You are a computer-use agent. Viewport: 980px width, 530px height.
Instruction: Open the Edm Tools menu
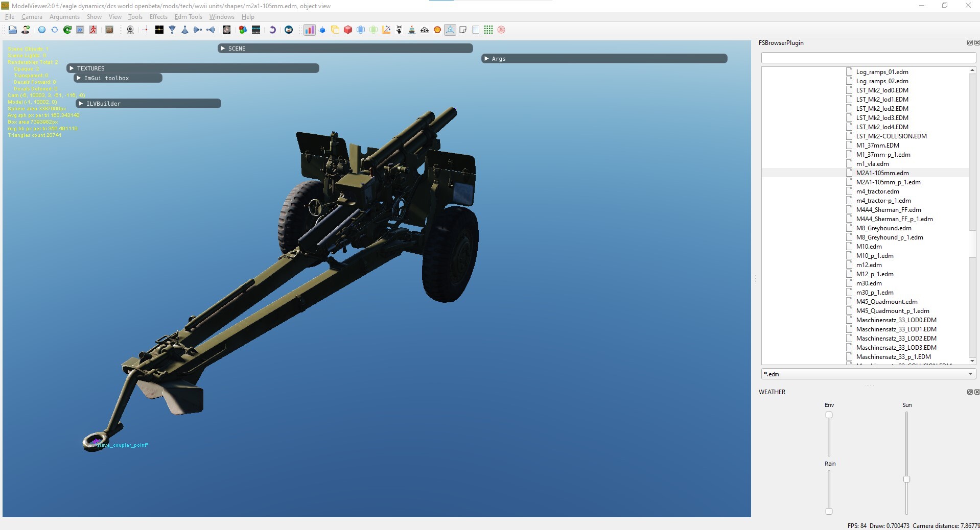(189, 17)
